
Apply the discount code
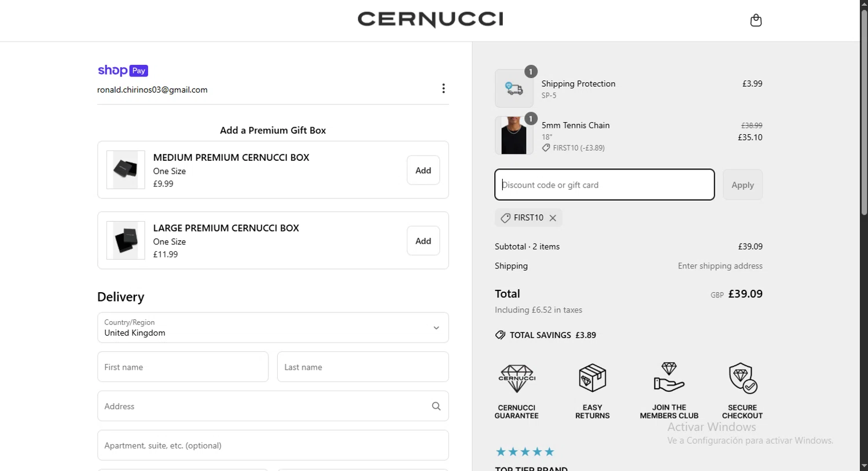pos(742,185)
